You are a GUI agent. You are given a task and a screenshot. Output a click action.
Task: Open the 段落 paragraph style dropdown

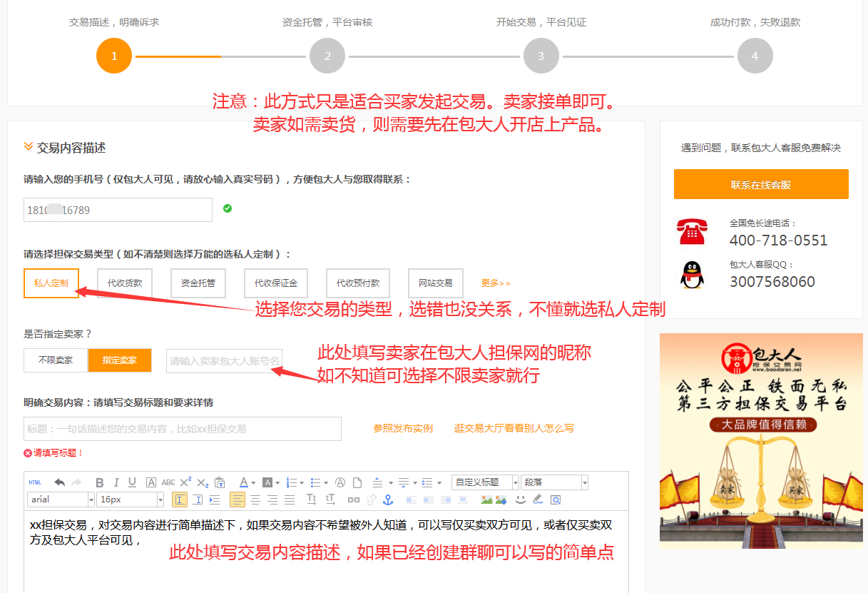[554, 482]
